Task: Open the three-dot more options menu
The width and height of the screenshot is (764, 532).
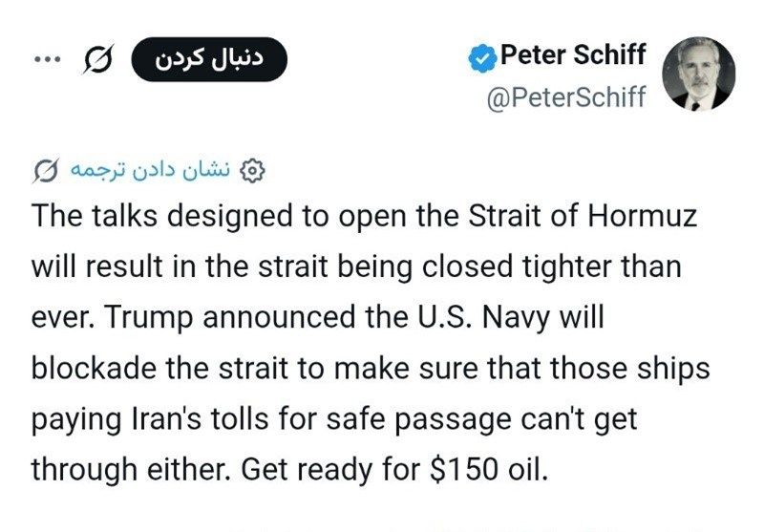Action: click(45, 59)
